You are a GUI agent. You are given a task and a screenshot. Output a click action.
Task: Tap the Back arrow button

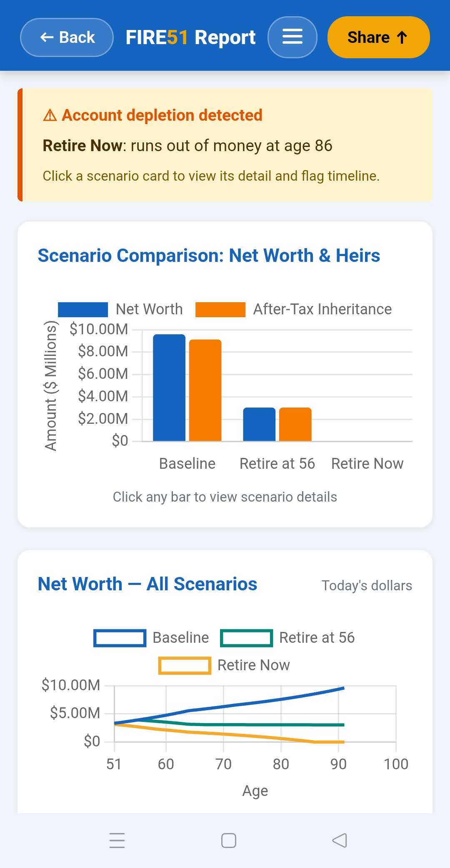click(x=67, y=37)
